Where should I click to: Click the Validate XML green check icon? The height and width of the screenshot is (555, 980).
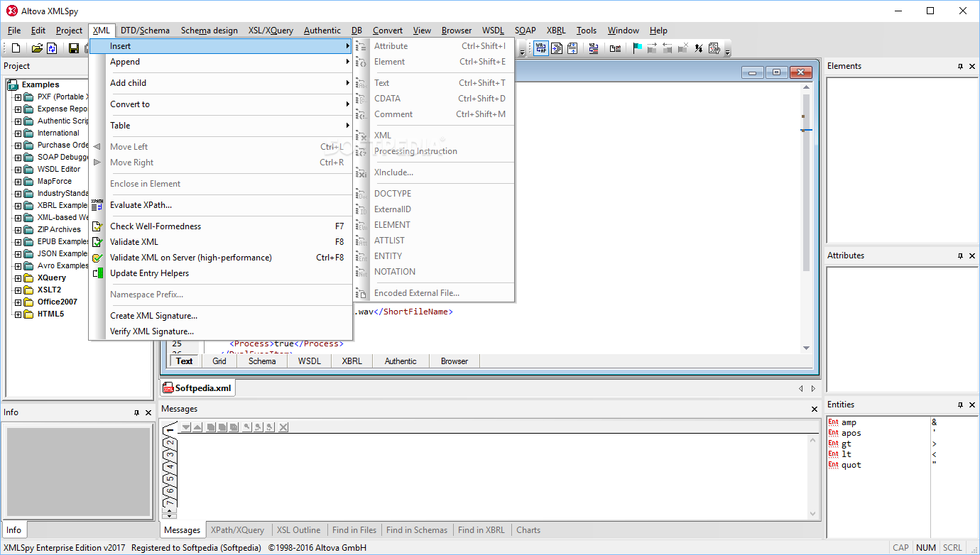(x=97, y=242)
